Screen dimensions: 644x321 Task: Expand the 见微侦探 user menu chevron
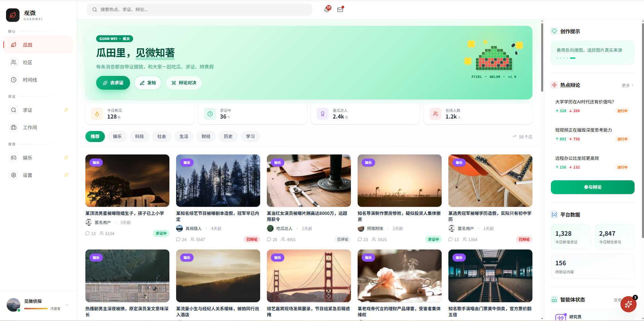click(67, 305)
